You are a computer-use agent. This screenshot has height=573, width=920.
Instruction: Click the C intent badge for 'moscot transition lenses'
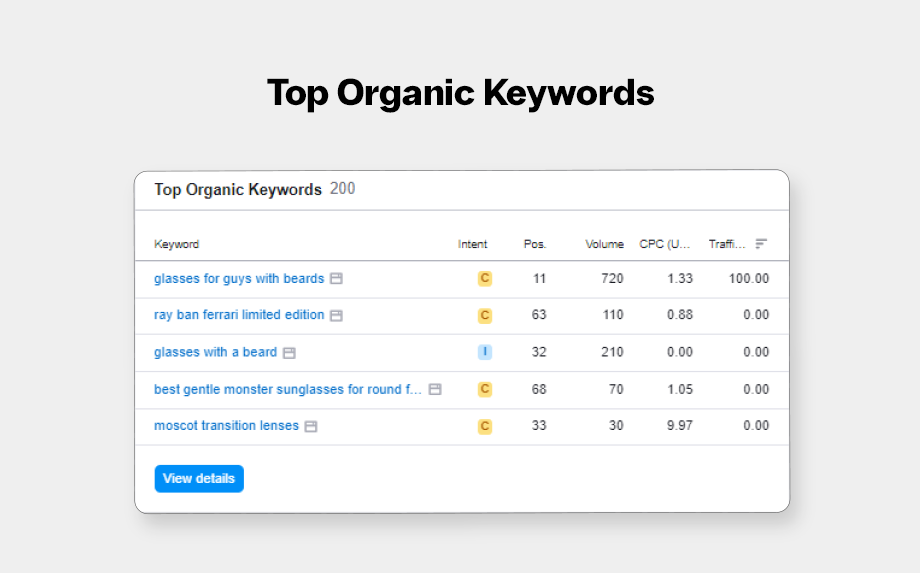(x=485, y=427)
